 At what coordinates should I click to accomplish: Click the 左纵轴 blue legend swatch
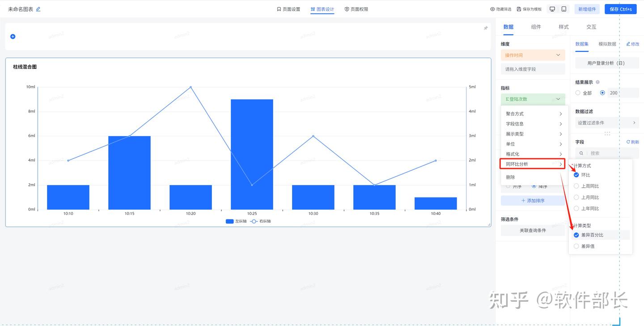tap(230, 221)
